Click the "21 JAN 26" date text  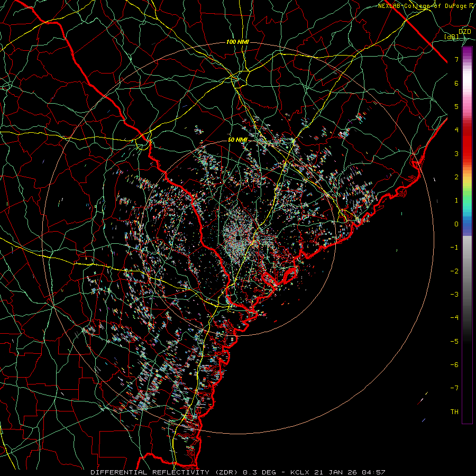[x=334, y=472]
